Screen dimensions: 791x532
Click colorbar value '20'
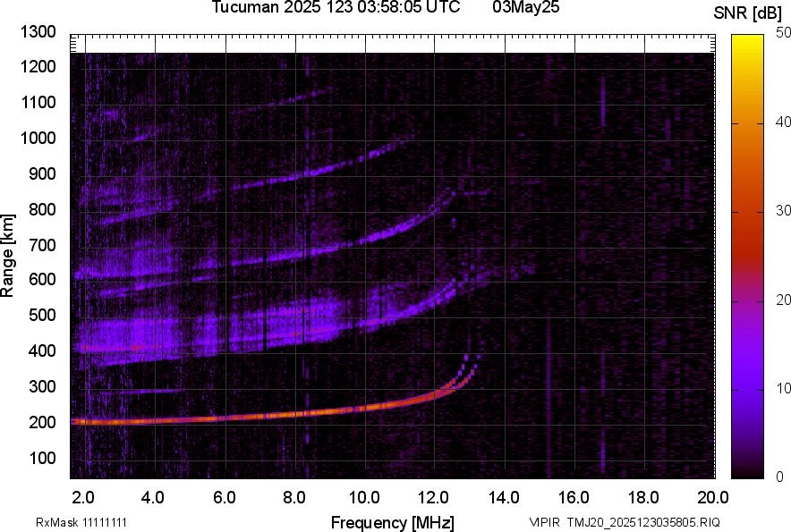point(783,300)
